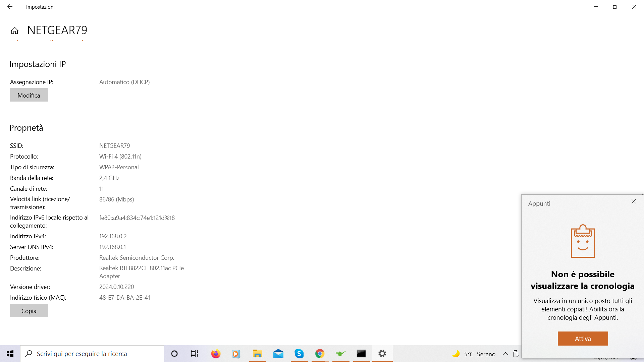
Task: Open the Windows Start menu
Action: pyautogui.click(x=10, y=354)
